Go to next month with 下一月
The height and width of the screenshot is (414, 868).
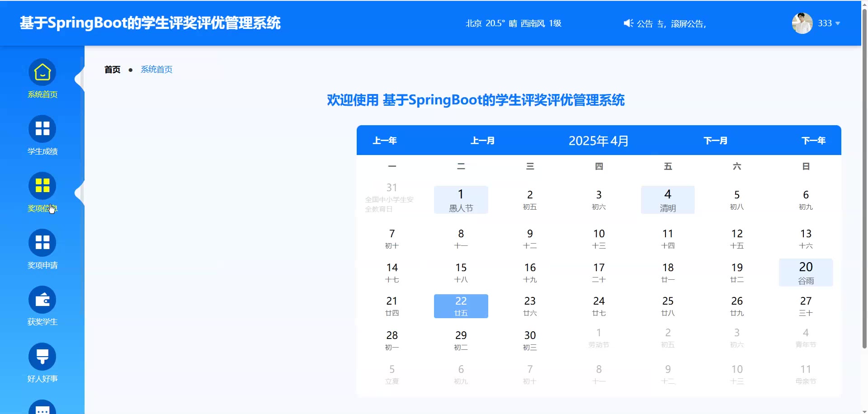click(x=716, y=141)
